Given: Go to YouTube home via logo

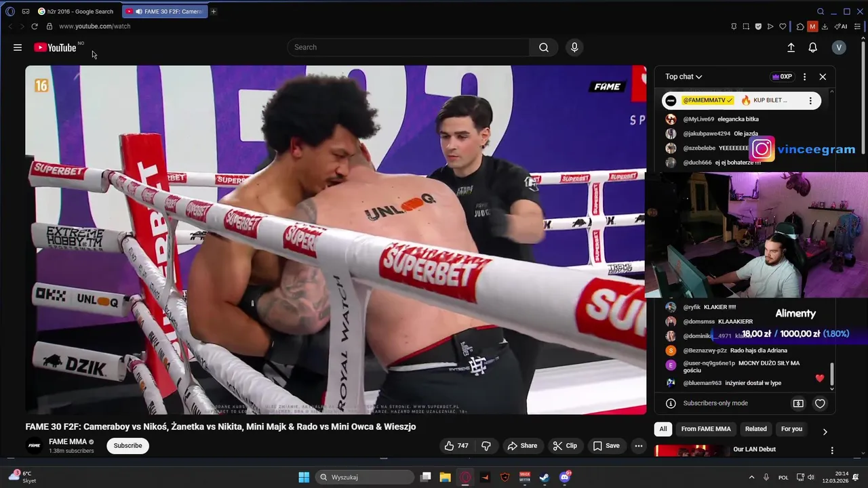Looking at the screenshot, I should 55,47.
